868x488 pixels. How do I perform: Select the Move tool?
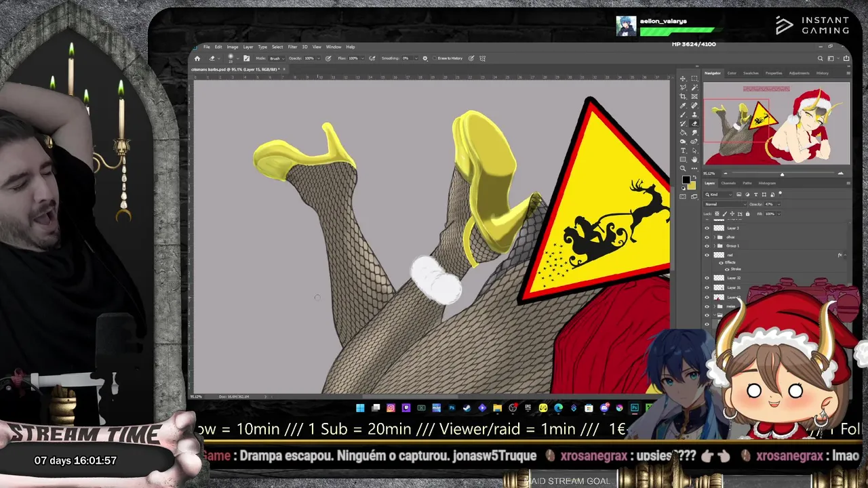pos(683,79)
